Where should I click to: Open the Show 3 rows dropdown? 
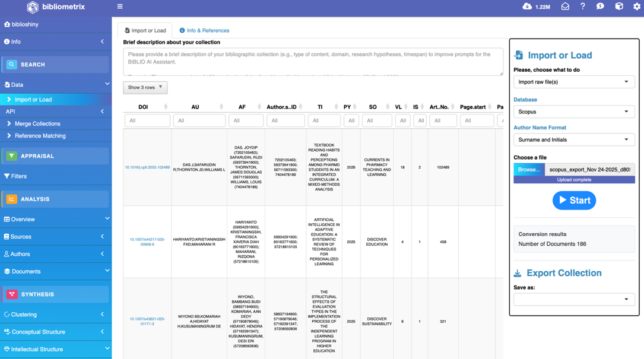[x=145, y=87]
